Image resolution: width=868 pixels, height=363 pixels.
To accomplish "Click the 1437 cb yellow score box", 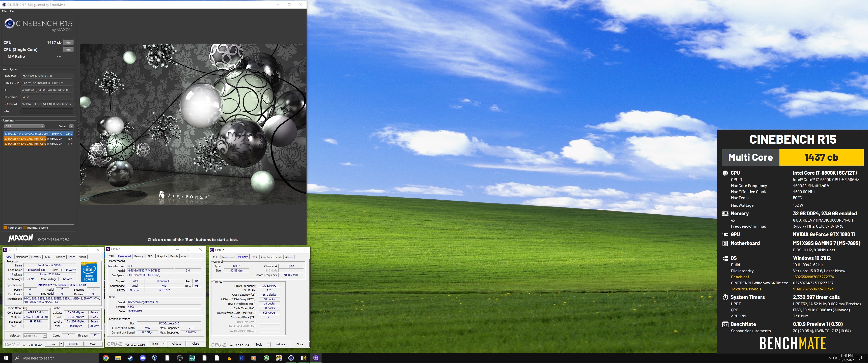I will pos(821,157).
